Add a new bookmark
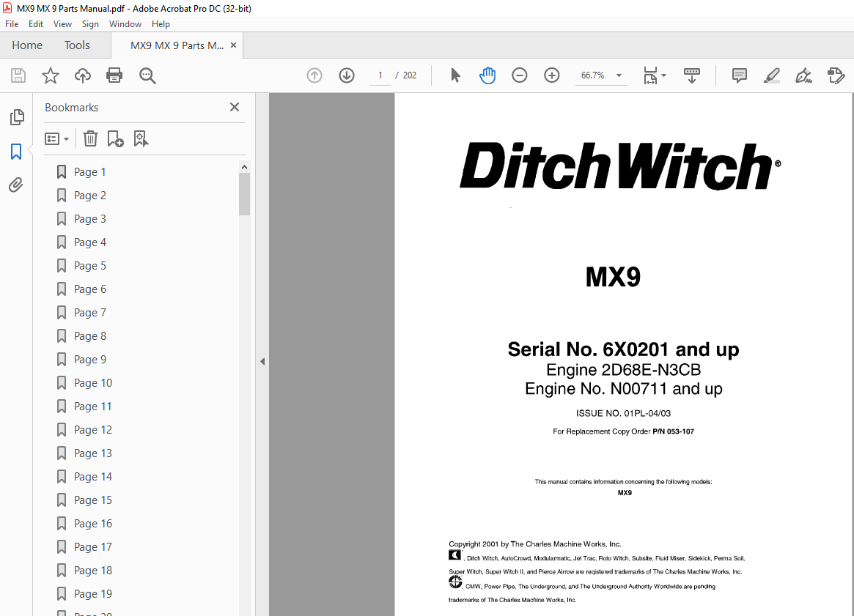The height and width of the screenshot is (616, 854). click(x=116, y=138)
